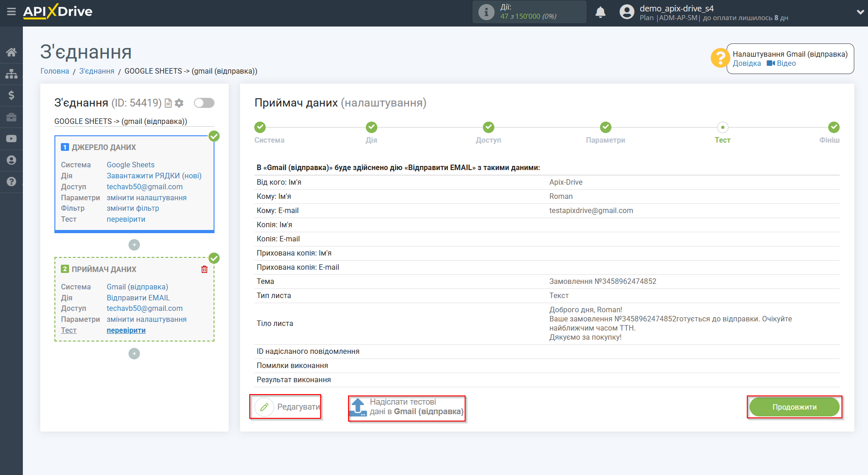This screenshot has width=868, height=475.
Task: Click source змінити налаштування link
Action: pyautogui.click(x=146, y=197)
